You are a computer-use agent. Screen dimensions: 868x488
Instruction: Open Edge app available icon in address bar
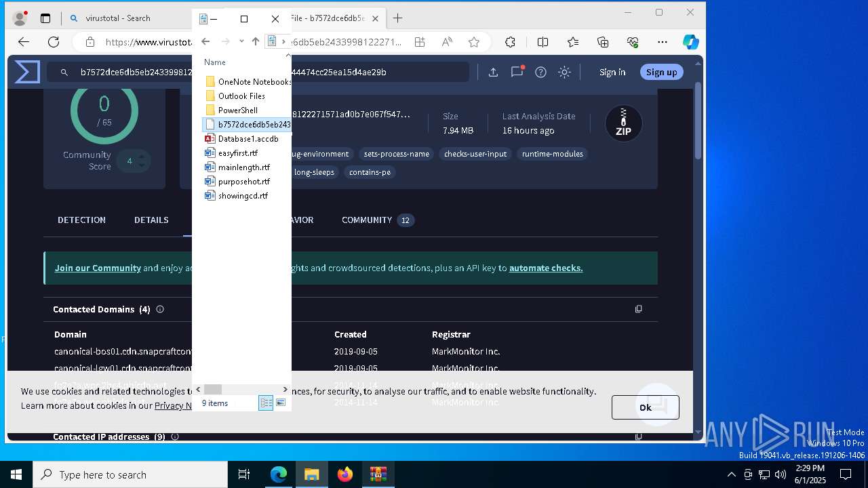click(420, 42)
